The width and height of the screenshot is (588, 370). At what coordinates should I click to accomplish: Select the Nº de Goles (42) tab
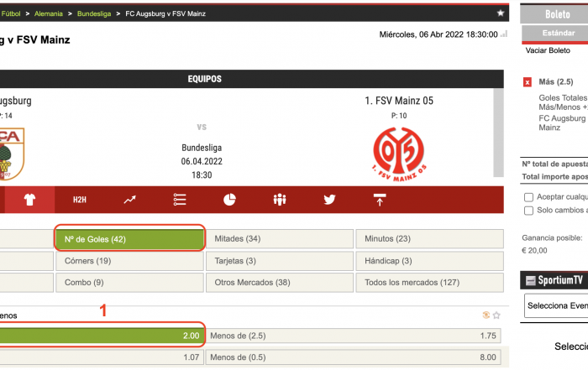pyautogui.click(x=129, y=239)
